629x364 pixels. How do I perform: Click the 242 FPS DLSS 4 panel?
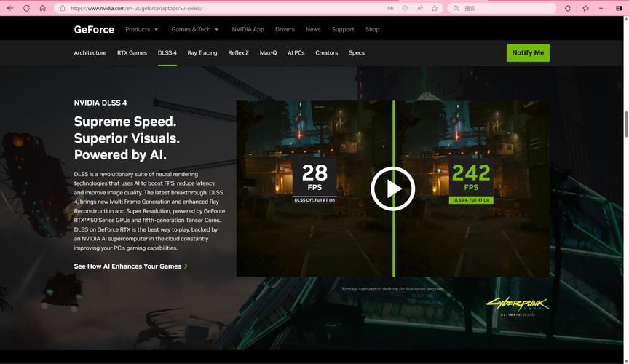[471, 181]
